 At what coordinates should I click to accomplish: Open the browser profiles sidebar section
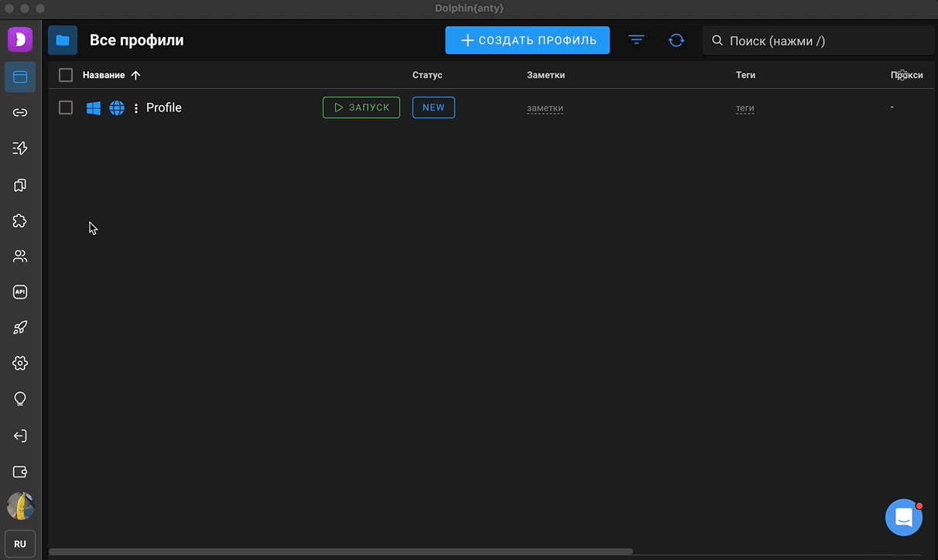(20, 77)
